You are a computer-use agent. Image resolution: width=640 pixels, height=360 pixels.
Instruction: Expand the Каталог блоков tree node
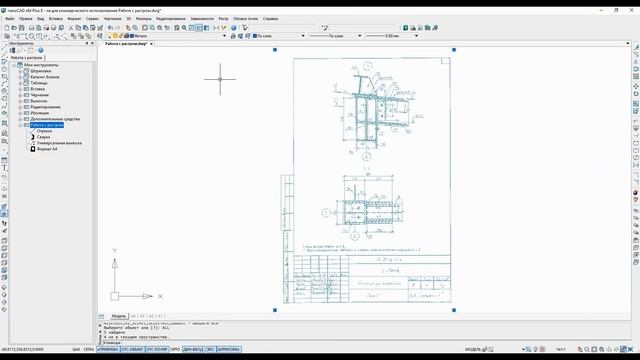coord(20,77)
